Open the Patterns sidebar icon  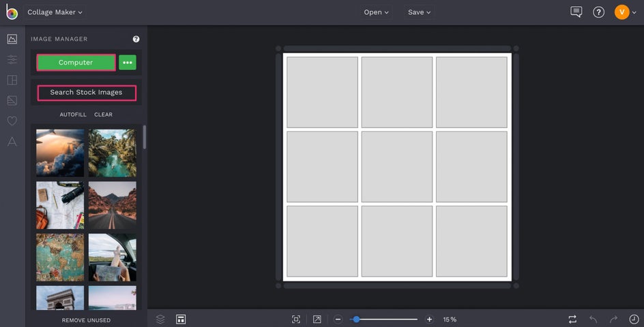point(12,100)
